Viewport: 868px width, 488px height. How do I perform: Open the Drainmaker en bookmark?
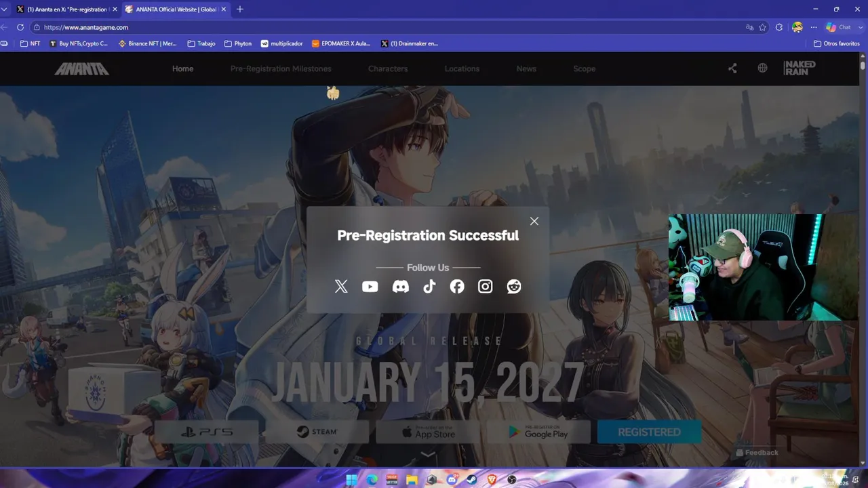coord(410,43)
